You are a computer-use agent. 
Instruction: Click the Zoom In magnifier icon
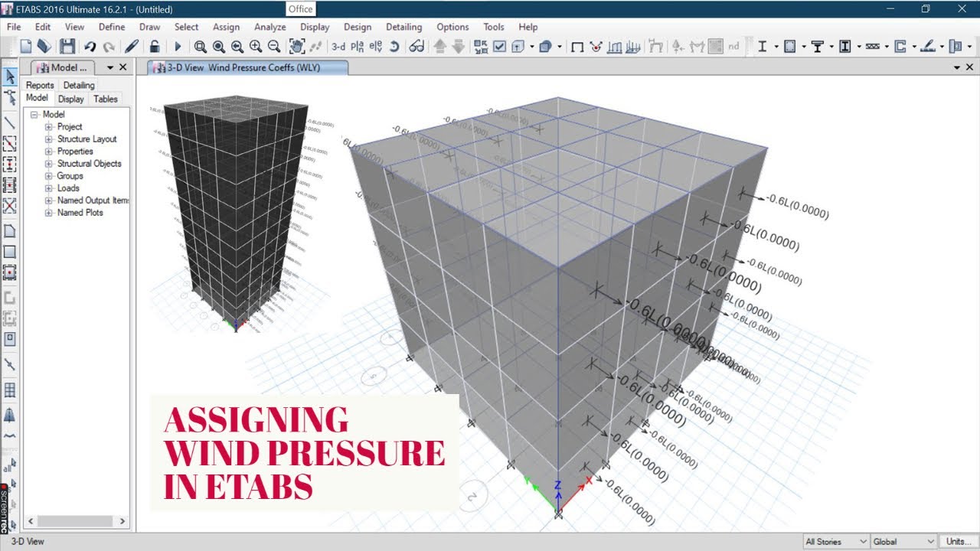pyautogui.click(x=256, y=47)
